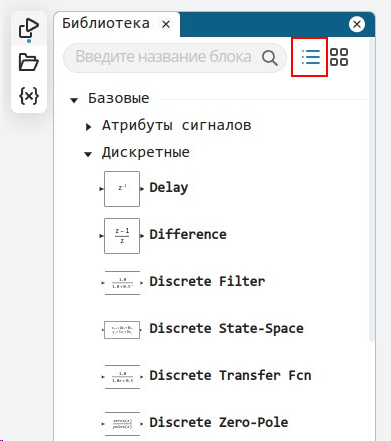Select the Библиотека tab
The image size is (391, 441).
coord(106,24)
